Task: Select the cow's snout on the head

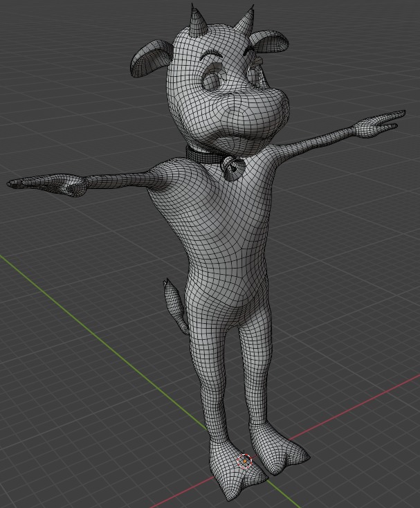Action: coord(253,114)
